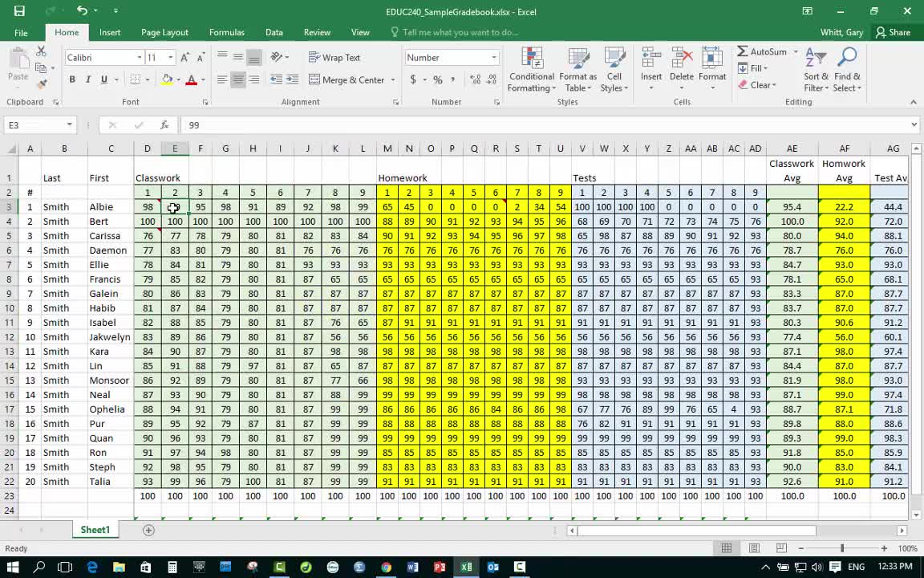Open File Explorer from taskbar
This screenshot has height=578, width=924.
point(119,568)
